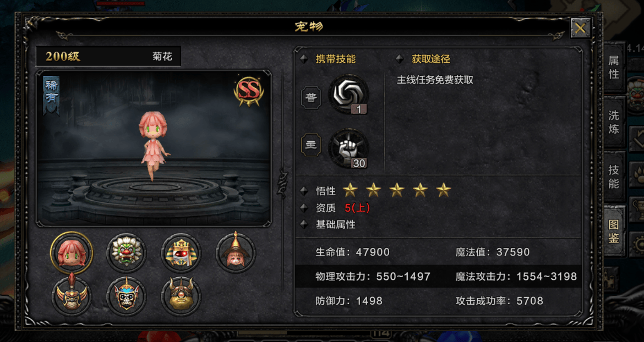The width and height of the screenshot is (644, 342).
Task: Go to the 技能 tab
Action: (614, 176)
